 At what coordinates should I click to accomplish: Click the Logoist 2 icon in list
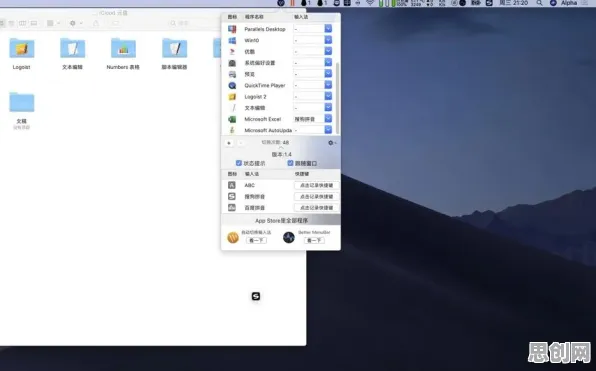pos(232,97)
